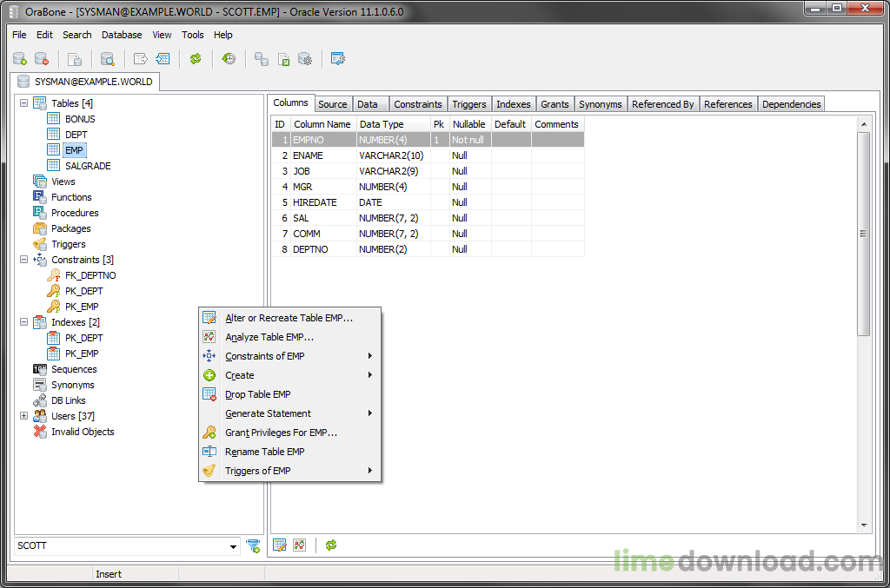
Task: Click the database settings gear toolbar icon
Action: pyautogui.click(x=305, y=59)
